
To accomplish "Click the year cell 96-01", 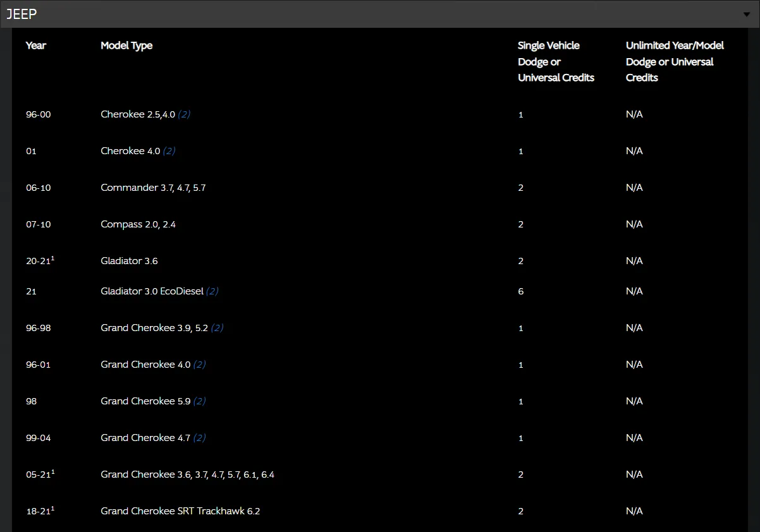I will (39, 365).
